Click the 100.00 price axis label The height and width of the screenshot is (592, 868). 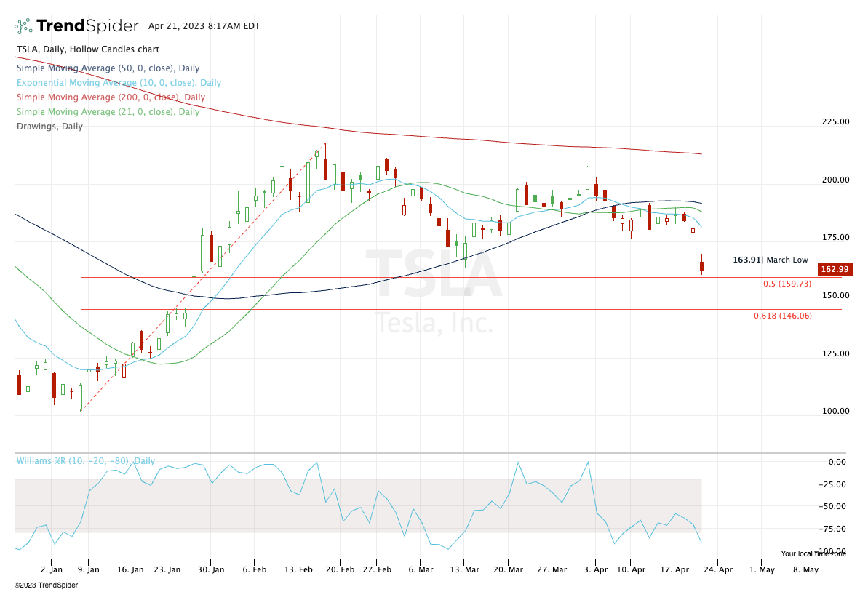coord(836,411)
